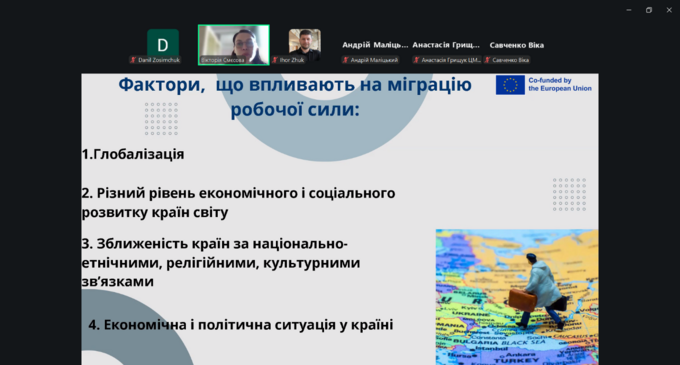Click the Анастасія Грищ... participant name tile

(446, 45)
